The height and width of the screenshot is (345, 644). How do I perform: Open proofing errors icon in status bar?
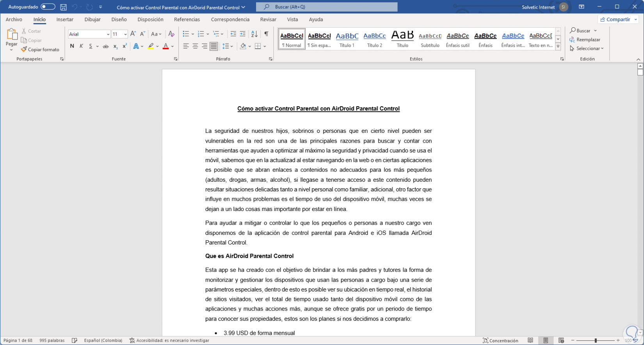[x=75, y=340]
